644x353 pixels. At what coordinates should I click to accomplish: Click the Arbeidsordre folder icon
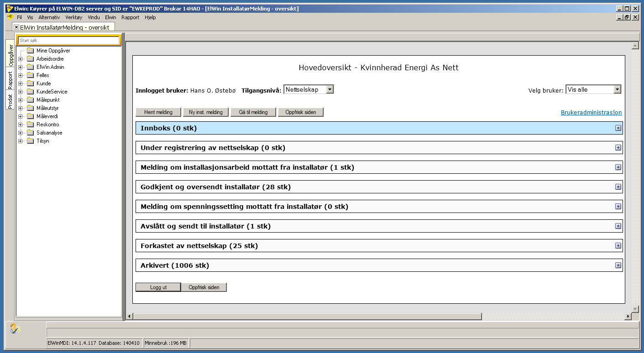click(31, 59)
